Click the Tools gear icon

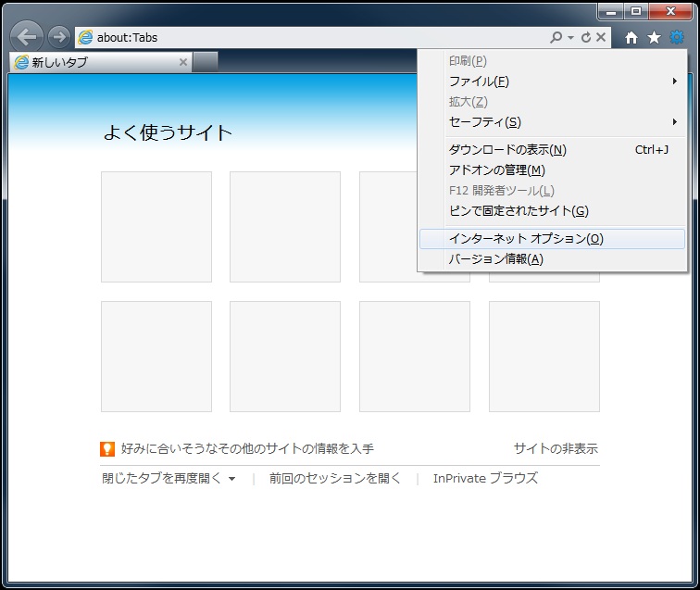[677, 37]
